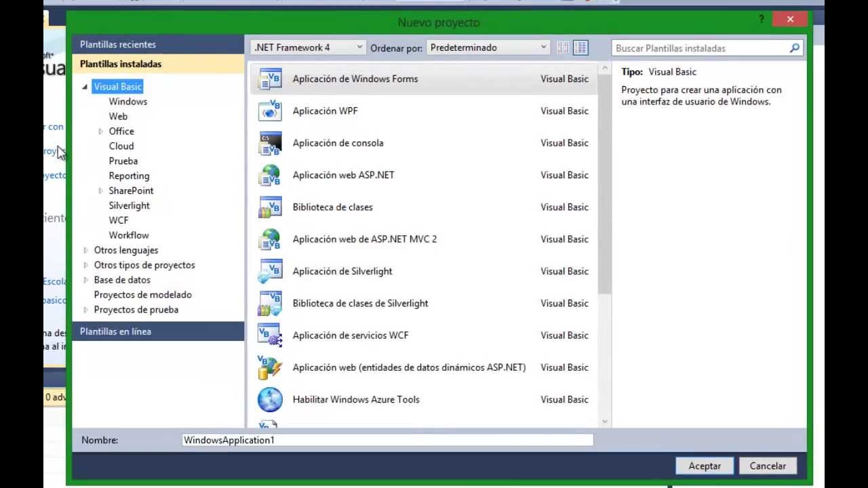
Task: Select the Visual Basic category
Action: click(118, 87)
